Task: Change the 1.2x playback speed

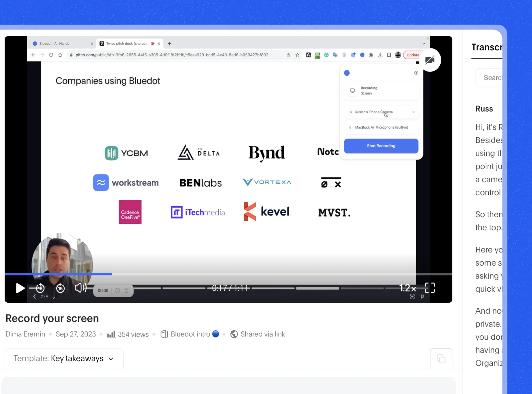Action: point(407,288)
